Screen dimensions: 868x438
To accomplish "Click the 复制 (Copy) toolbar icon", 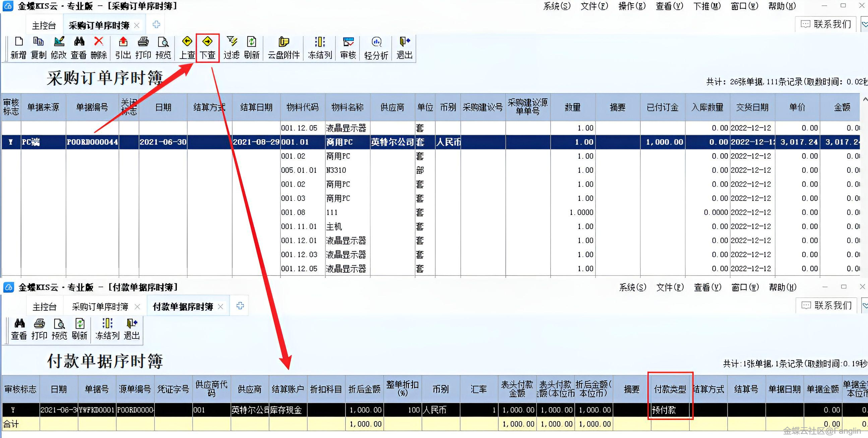I will tap(39, 48).
